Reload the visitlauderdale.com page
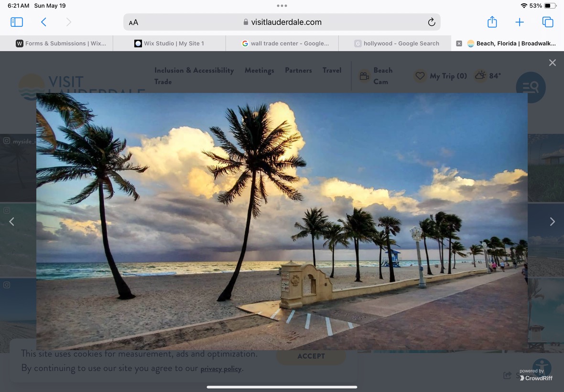This screenshot has height=392, width=564. 432,22
